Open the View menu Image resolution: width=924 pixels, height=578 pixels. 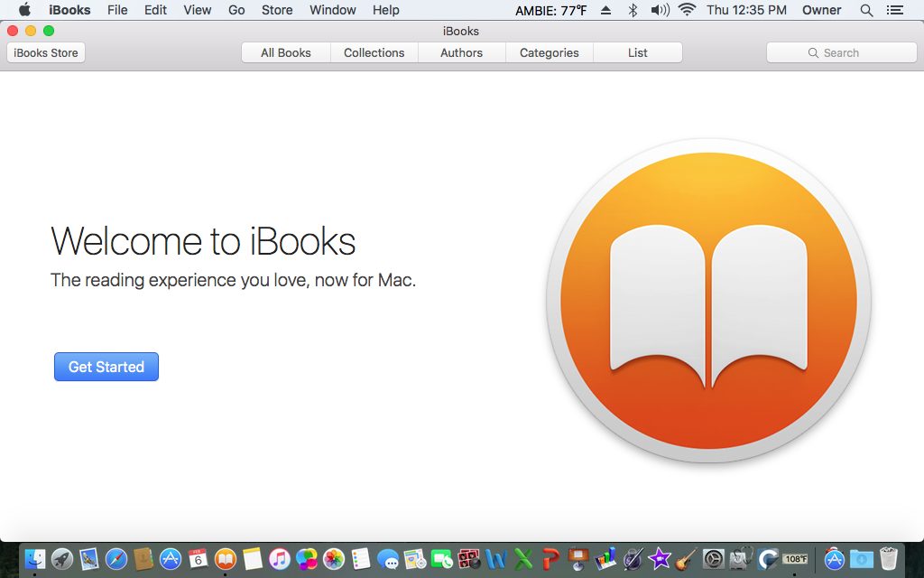[x=198, y=10]
